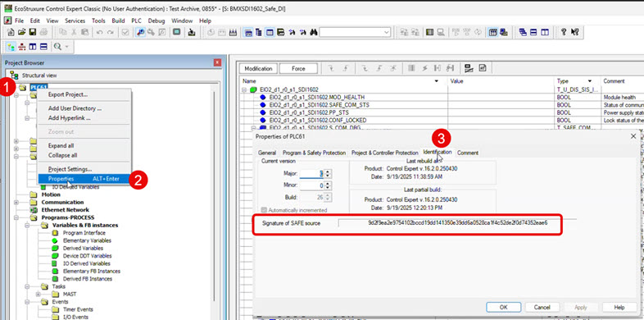Toggle the Automatically incremented checkbox

[x=264, y=210]
